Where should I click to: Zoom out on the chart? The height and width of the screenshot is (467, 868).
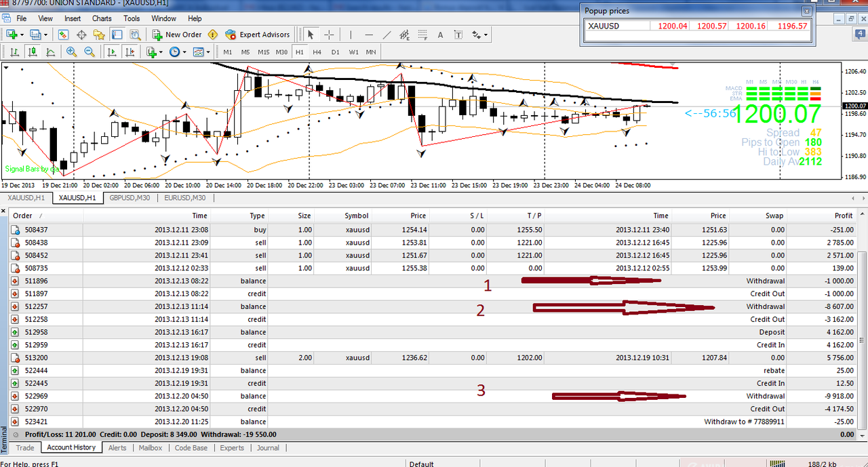(90, 52)
